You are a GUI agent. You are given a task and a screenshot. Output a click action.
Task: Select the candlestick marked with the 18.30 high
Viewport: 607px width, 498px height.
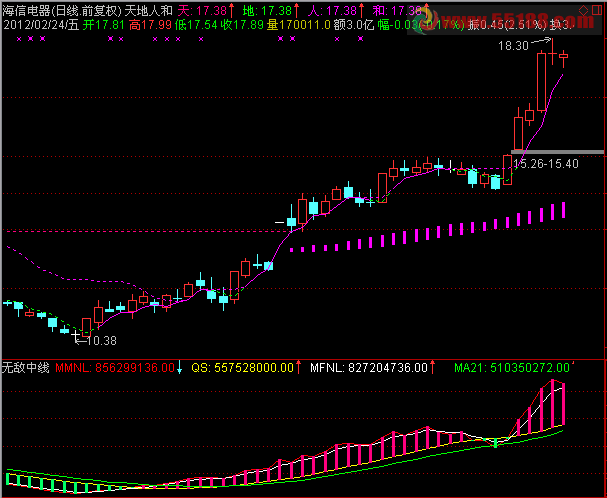tap(552, 52)
